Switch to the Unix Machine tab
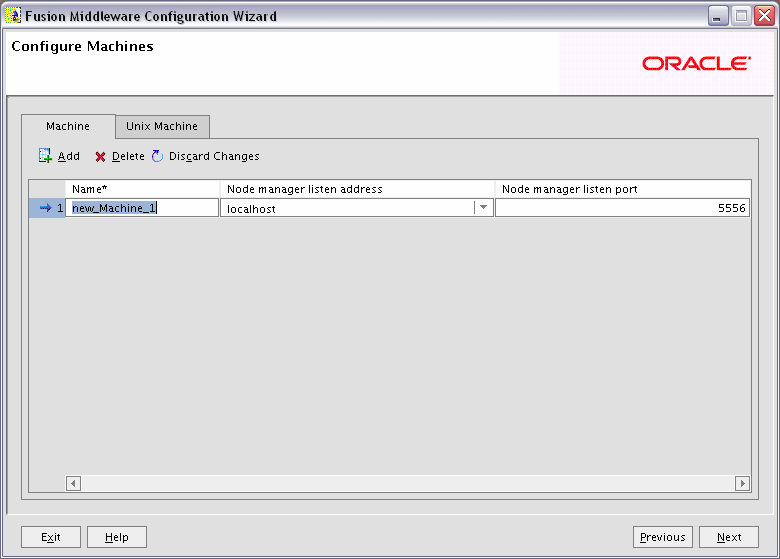The width and height of the screenshot is (780, 559). point(162,126)
